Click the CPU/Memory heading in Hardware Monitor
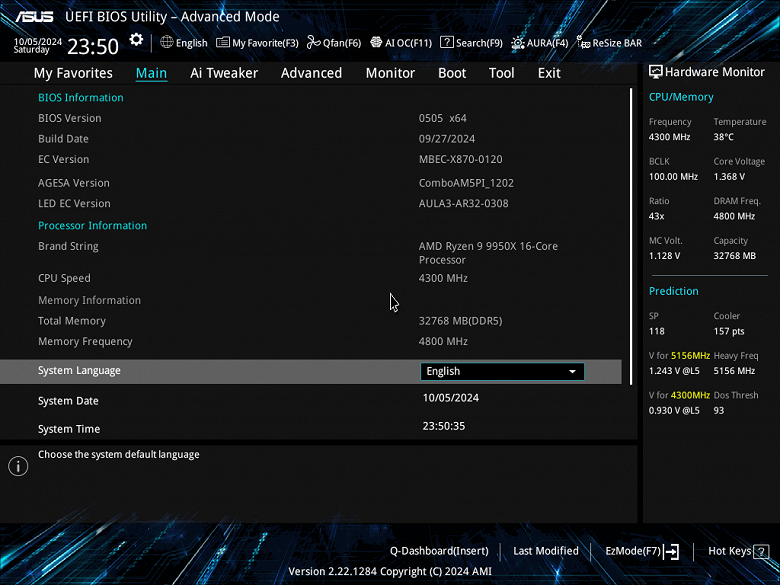 click(681, 98)
